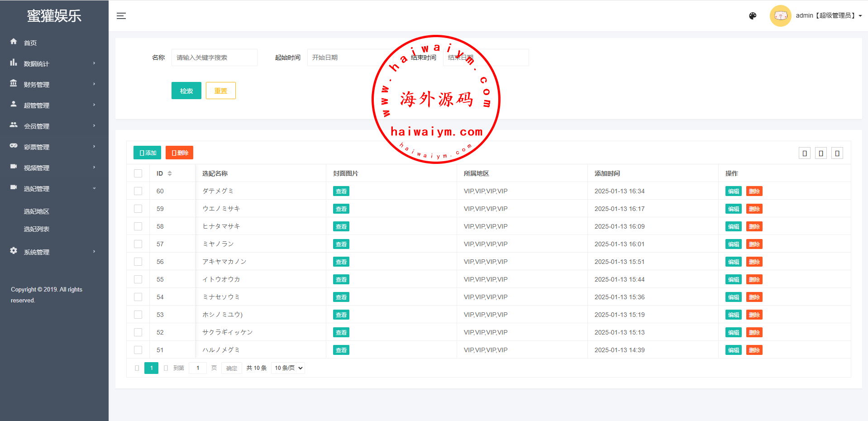
Task: Expand the 会员管理 submenu chevron
Action: [x=94, y=126]
